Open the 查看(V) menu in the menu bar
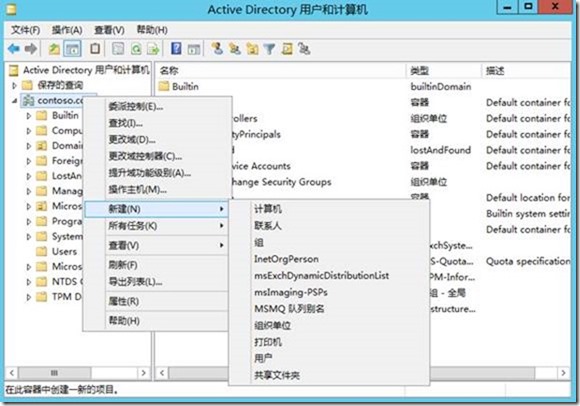The image size is (580, 406). click(109, 30)
